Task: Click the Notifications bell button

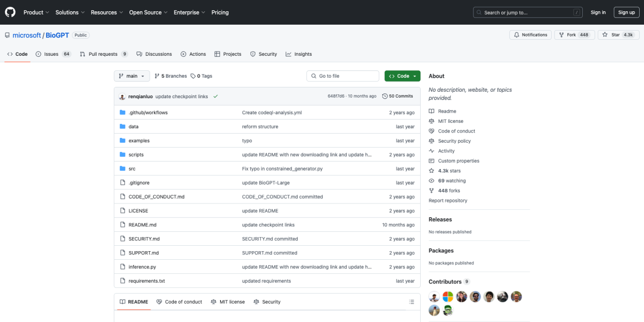Action: 530,35
